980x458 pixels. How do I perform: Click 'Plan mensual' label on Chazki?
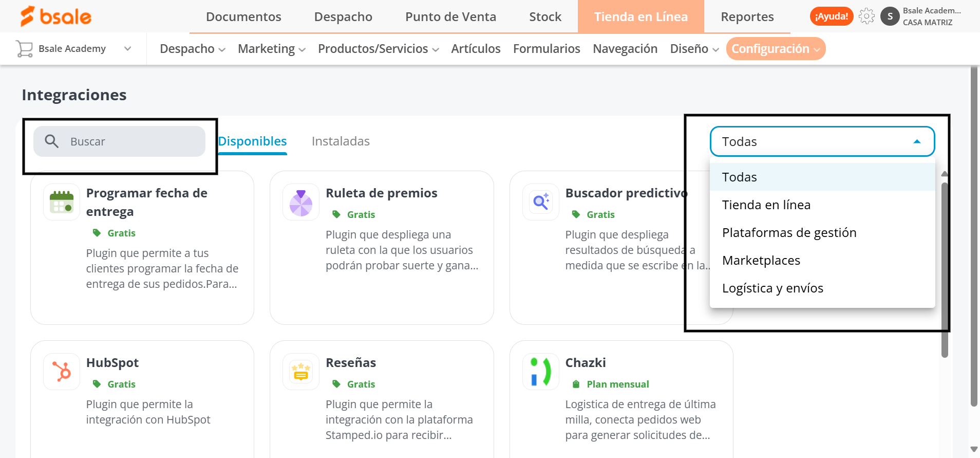pyautogui.click(x=618, y=384)
